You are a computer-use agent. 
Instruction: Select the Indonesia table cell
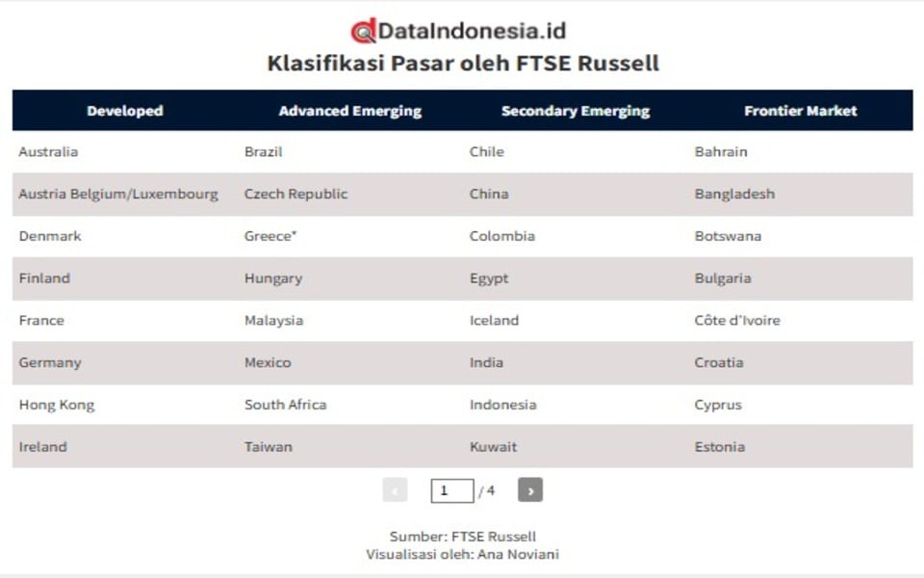point(502,405)
